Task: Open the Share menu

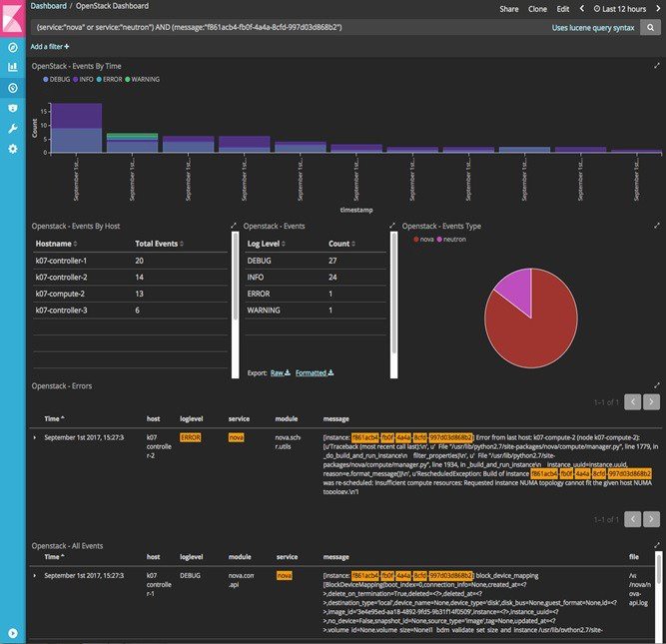Action: (x=509, y=9)
